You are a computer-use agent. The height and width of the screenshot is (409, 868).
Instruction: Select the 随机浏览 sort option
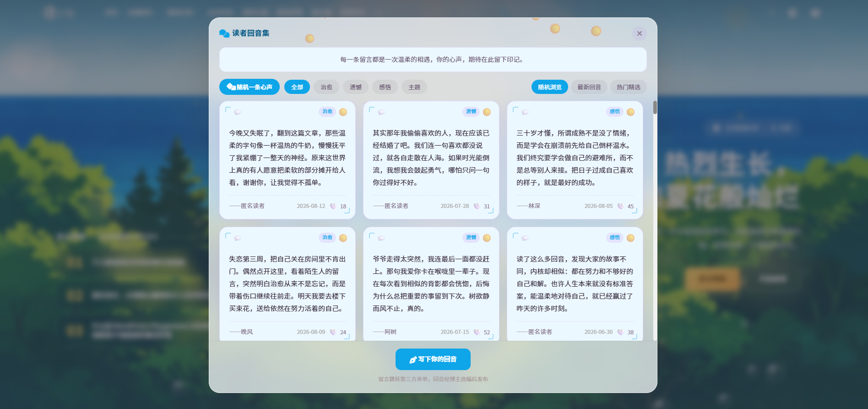pyautogui.click(x=550, y=87)
